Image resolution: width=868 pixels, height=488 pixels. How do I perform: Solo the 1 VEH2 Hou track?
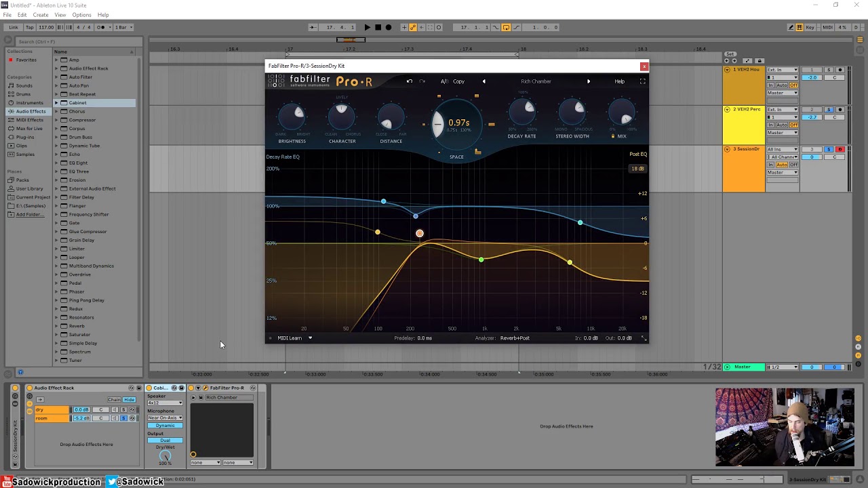[x=829, y=70]
